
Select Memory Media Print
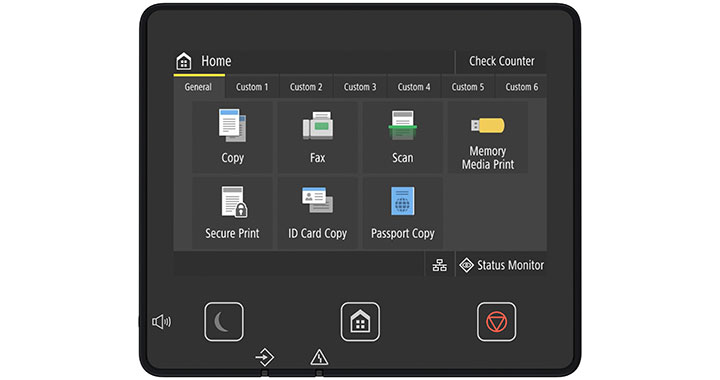[488, 137]
